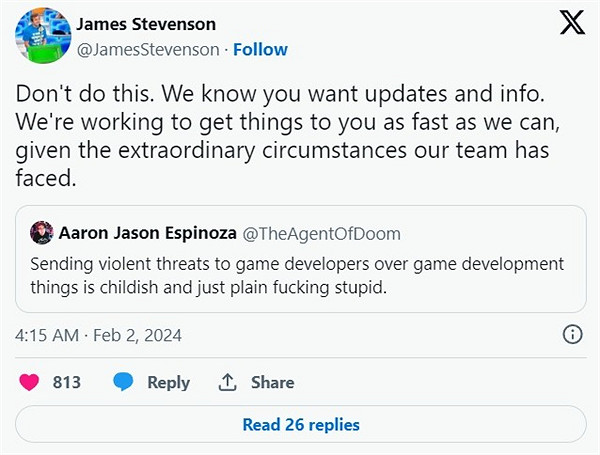Click the 813 likes count
Screen dimensions: 600x455
click(x=66, y=382)
